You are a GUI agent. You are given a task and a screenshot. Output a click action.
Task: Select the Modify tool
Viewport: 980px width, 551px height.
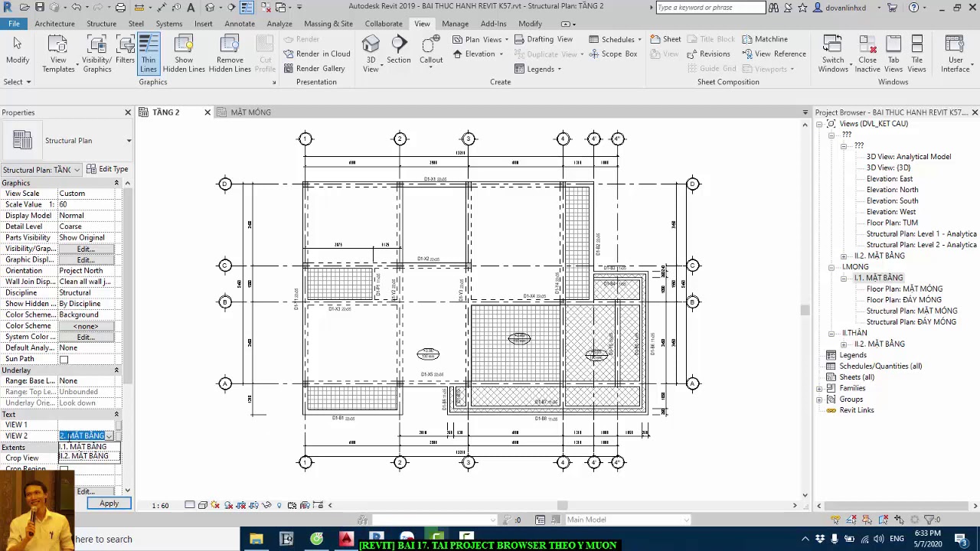coord(18,50)
